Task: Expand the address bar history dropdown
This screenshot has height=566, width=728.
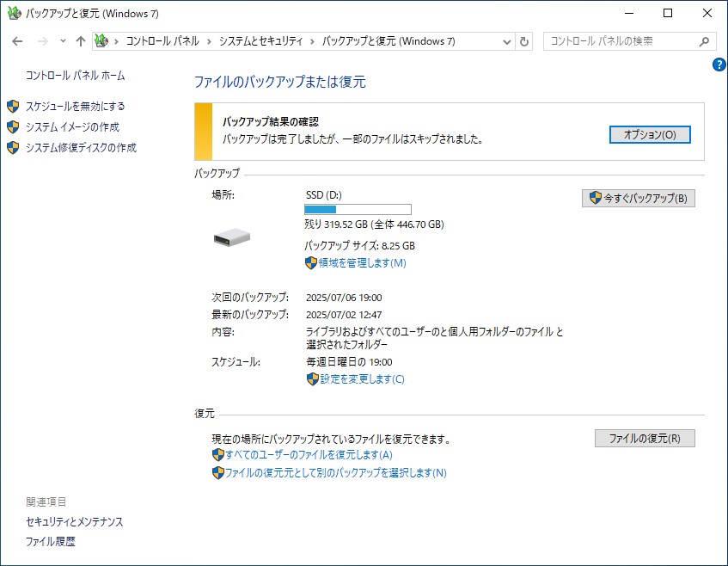Action: pyautogui.click(x=507, y=42)
